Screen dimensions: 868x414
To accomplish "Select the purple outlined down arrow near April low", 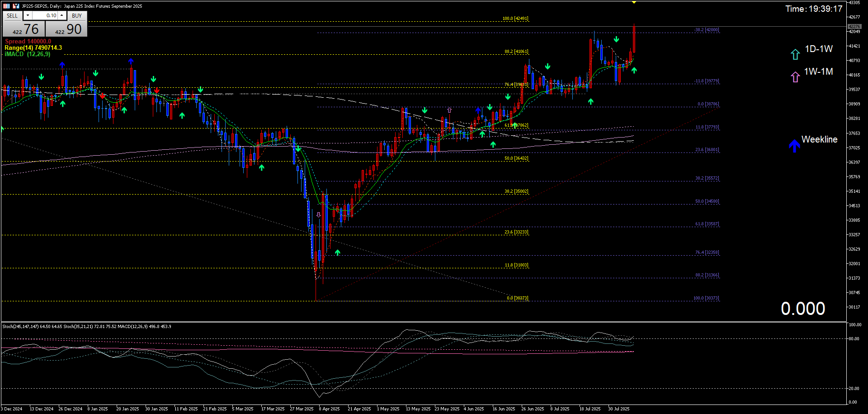I will click(x=319, y=215).
